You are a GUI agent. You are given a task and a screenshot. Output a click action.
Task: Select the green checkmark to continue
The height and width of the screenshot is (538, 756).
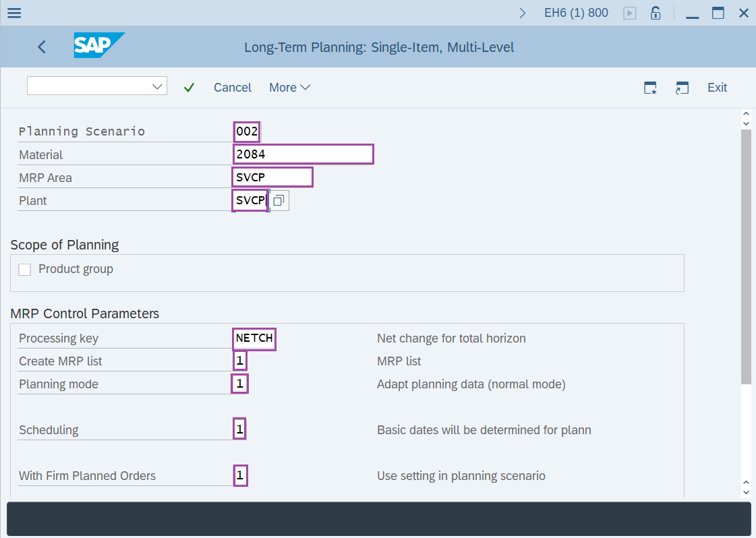coord(190,88)
